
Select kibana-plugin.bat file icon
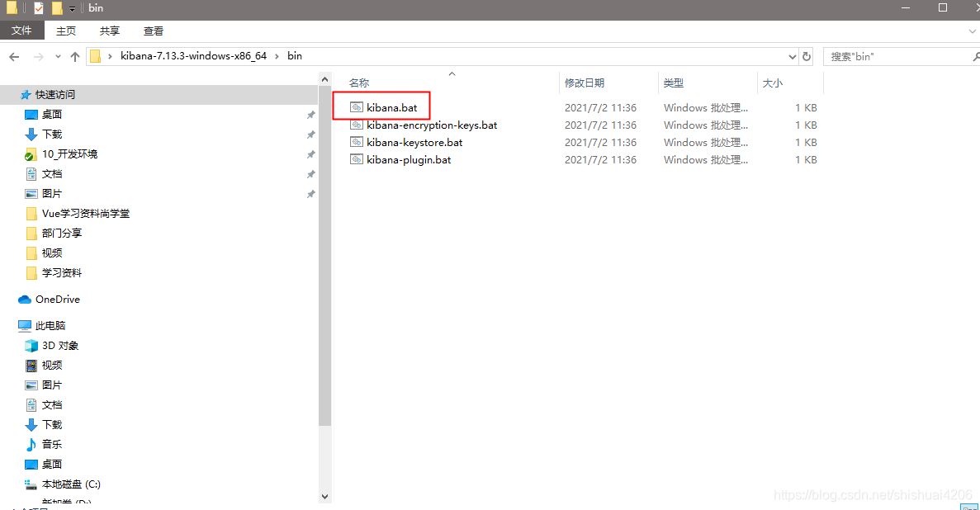coord(356,160)
